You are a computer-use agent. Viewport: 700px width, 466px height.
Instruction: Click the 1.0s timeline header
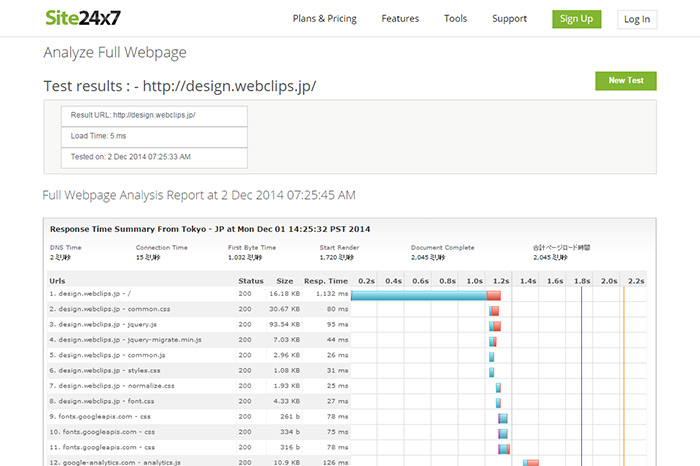(475, 281)
